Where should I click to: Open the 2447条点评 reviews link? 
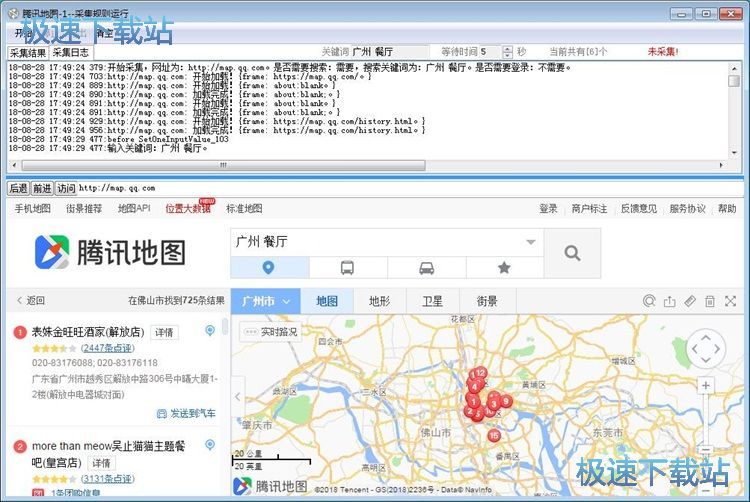[x=108, y=348]
